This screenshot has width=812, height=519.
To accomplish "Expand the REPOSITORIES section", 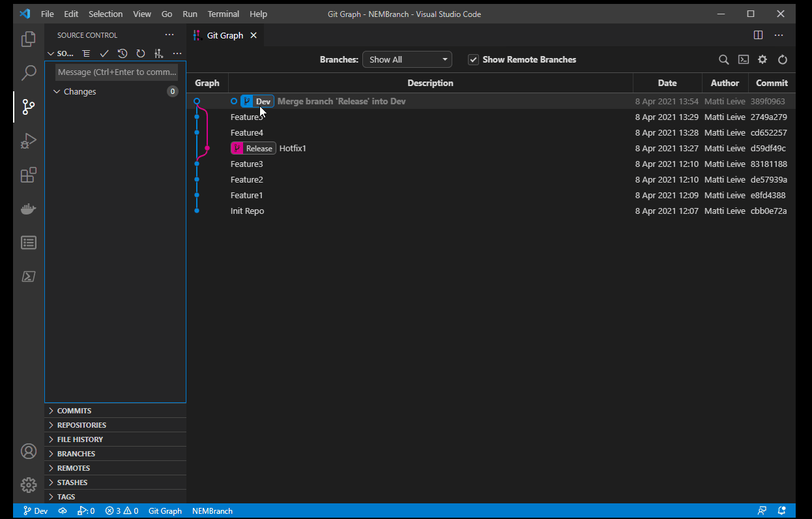I will (115, 425).
